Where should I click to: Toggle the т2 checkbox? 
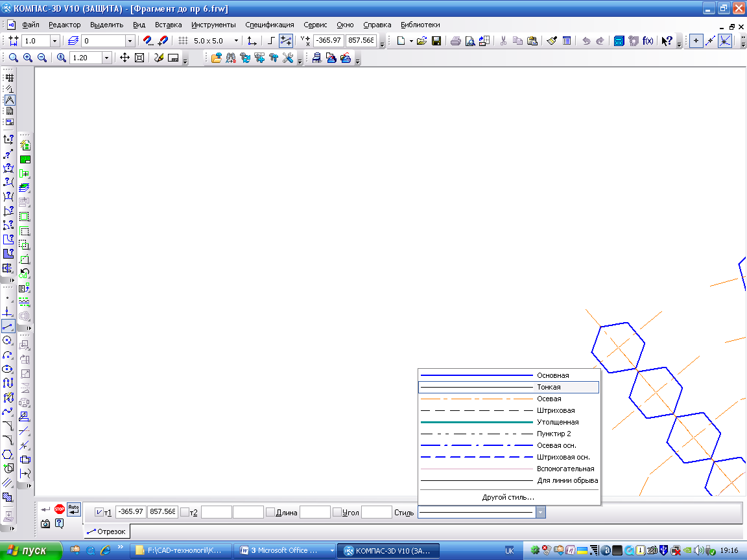(185, 513)
